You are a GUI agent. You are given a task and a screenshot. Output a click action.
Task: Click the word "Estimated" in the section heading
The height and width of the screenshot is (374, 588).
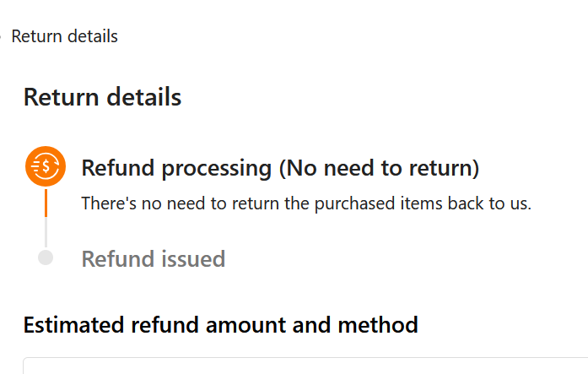[73, 325]
